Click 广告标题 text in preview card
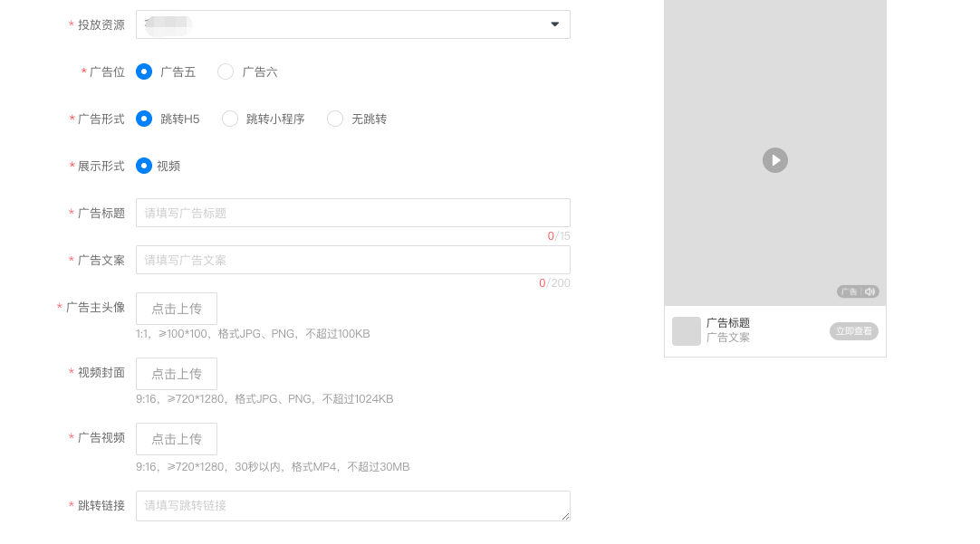980x544 pixels. coord(728,323)
